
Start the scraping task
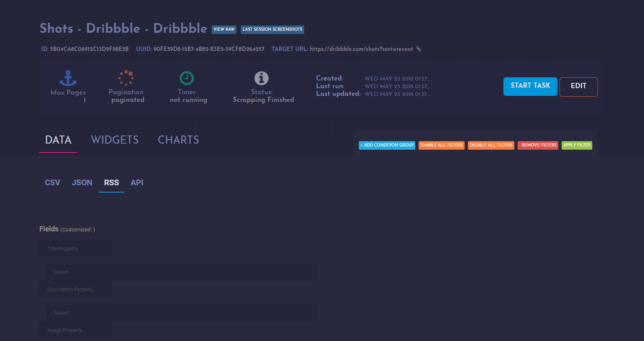530,87
